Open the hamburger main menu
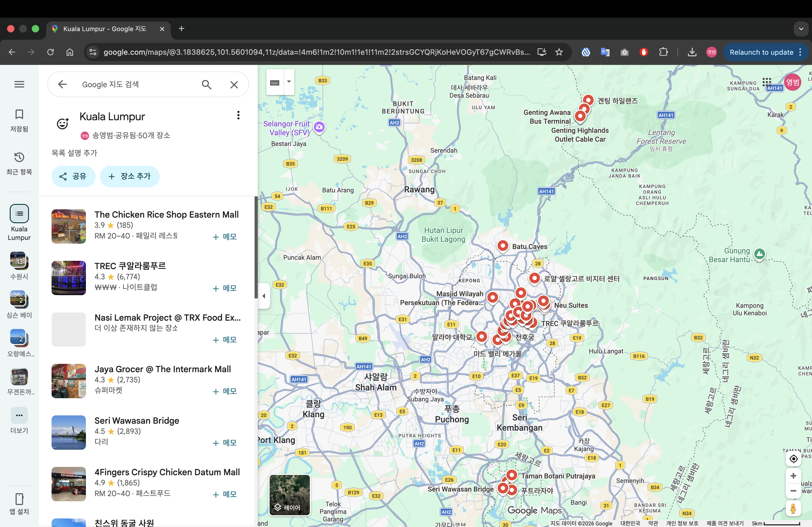The image size is (812, 527). coord(19,84)
